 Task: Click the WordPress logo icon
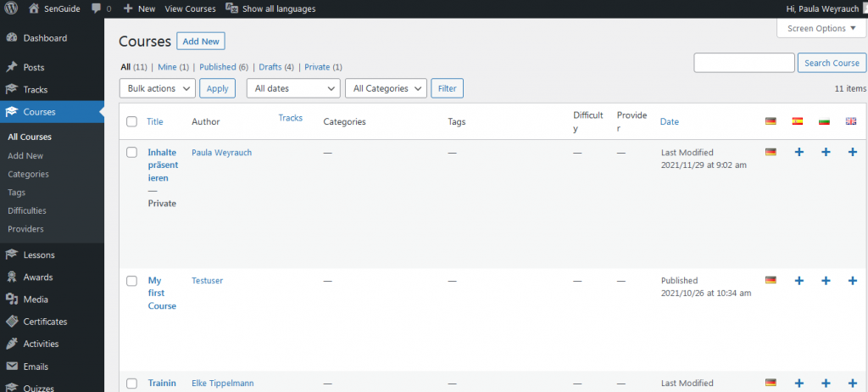[11, 8]
